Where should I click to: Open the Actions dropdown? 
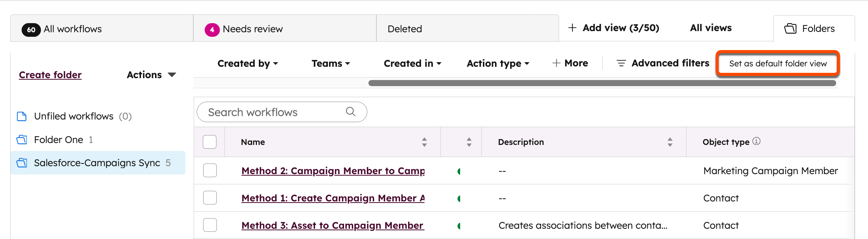pyautogui.click(x=151, y=75)
